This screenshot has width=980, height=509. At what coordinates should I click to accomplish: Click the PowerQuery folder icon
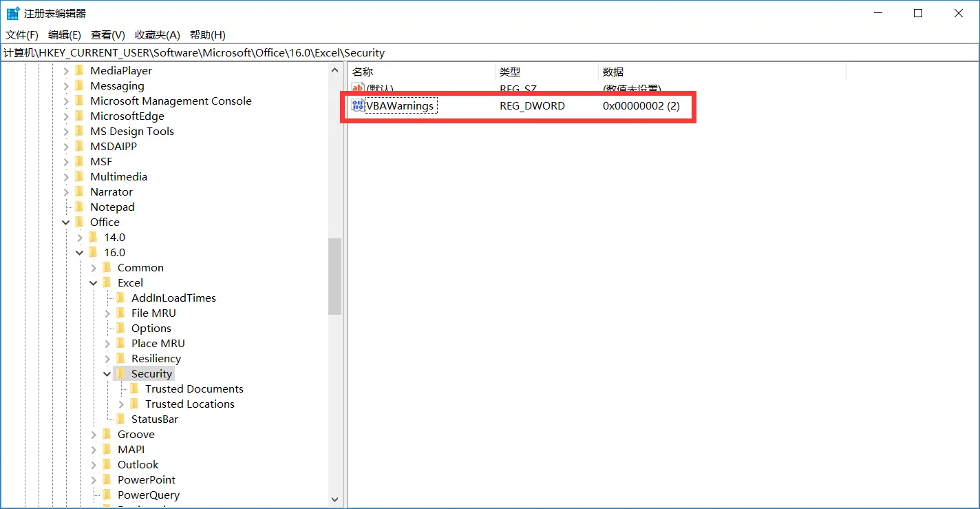pyautogui.click(x=107, y=495)
